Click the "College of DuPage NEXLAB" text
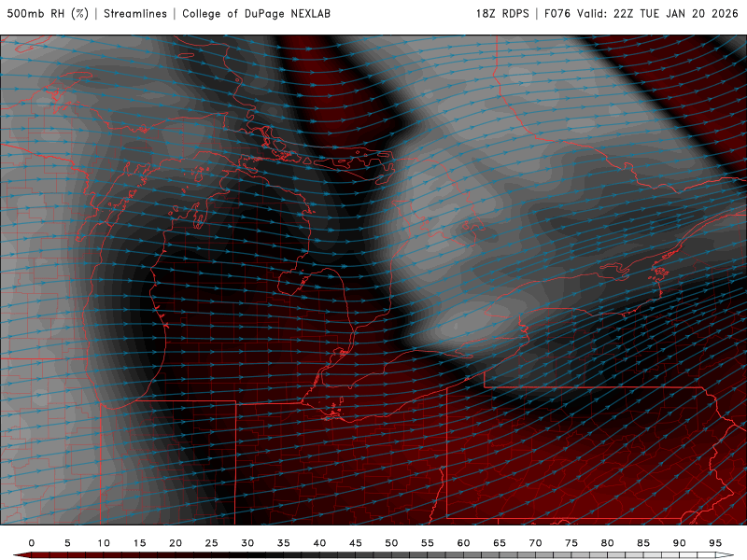Screen dimensions: 747x560 coord(256,13)
